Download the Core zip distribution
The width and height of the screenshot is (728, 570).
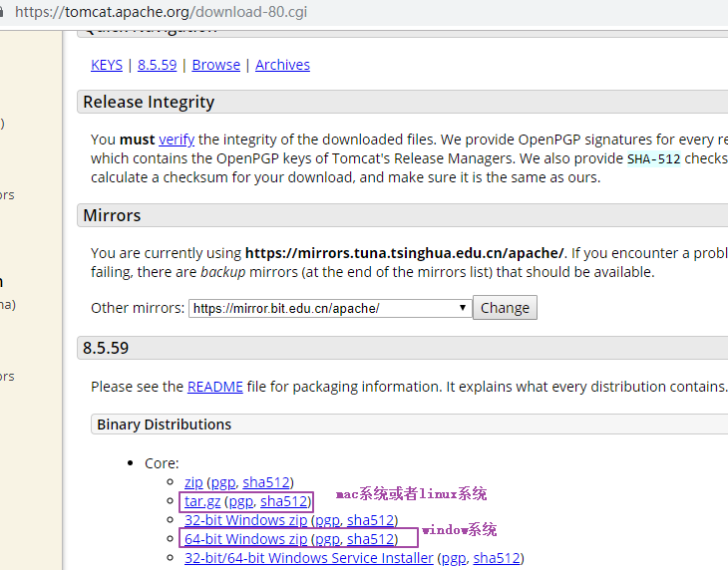193,482
